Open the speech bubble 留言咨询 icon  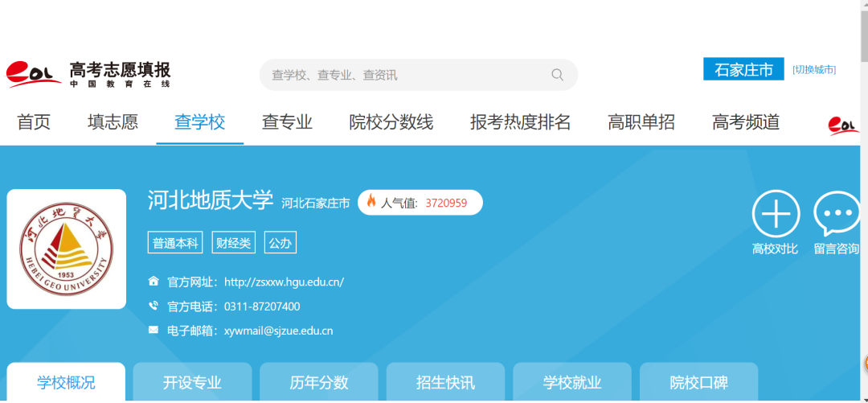coord(837,214)
